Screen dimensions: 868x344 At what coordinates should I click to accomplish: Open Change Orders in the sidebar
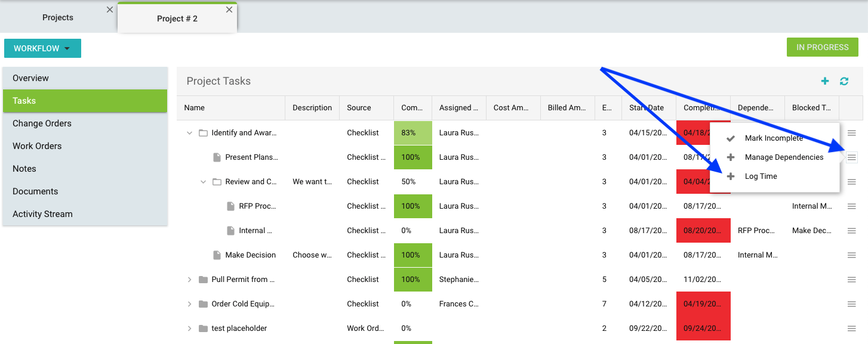pos(42,123)
